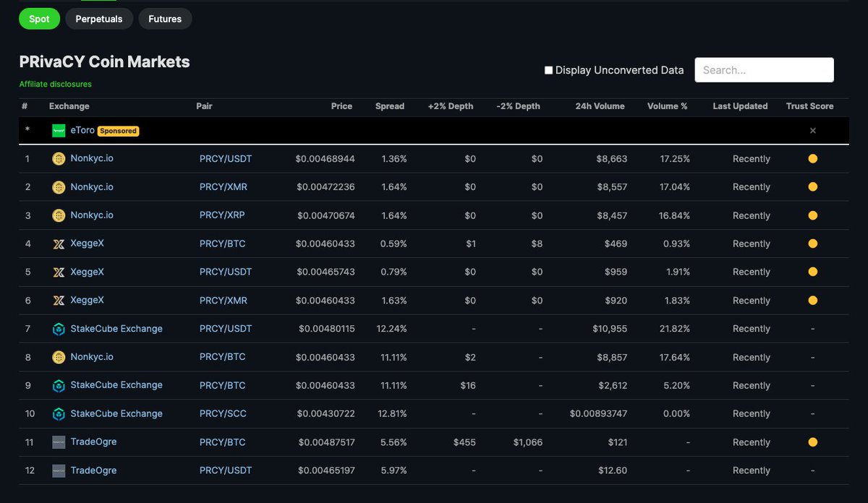Click XeggeX icon in row 6 PRCY/XMR

(x=59, y=301)
